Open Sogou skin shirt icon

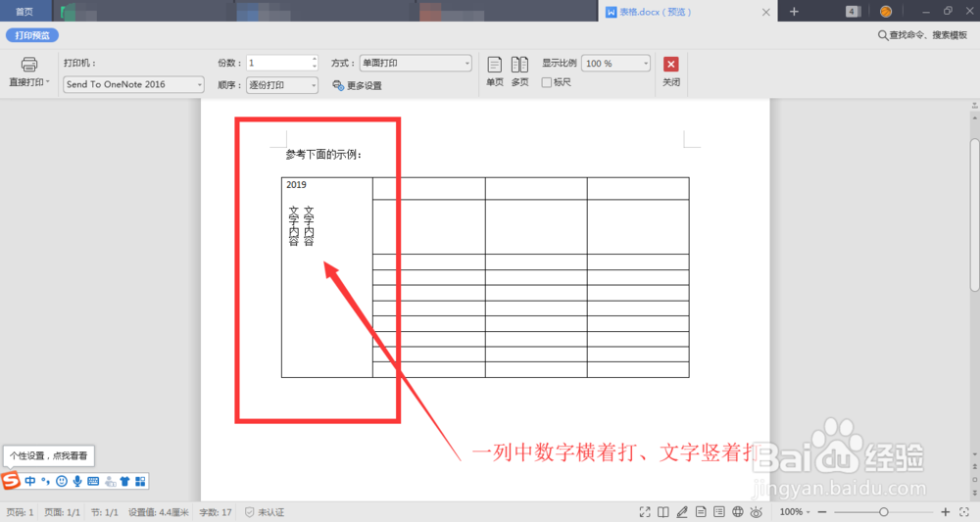click(125, 482)
